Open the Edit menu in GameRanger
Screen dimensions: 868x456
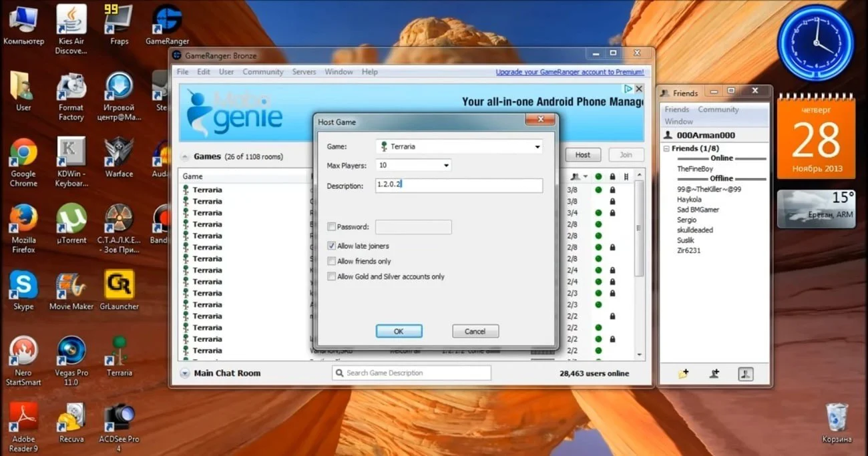204,72
